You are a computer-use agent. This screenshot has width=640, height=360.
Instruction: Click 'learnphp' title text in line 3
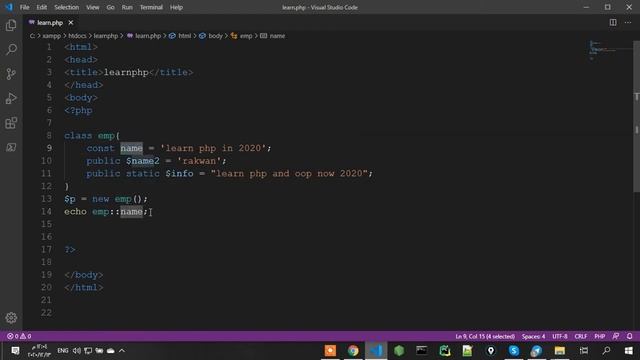[x=126, y=72]
